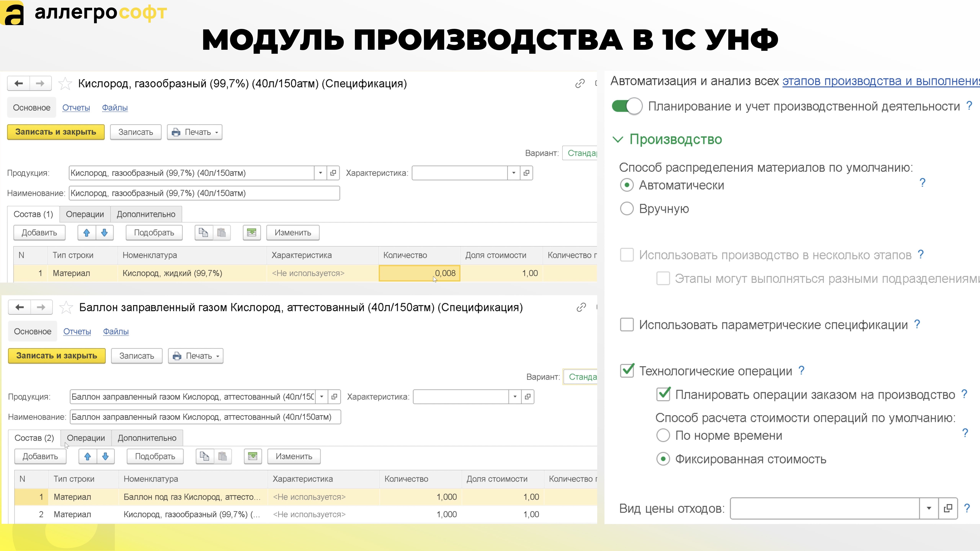Click Изменить in top Состав (1) toolbar
The width and height of the screenshot is (980, 551).
tap(293, 233)
